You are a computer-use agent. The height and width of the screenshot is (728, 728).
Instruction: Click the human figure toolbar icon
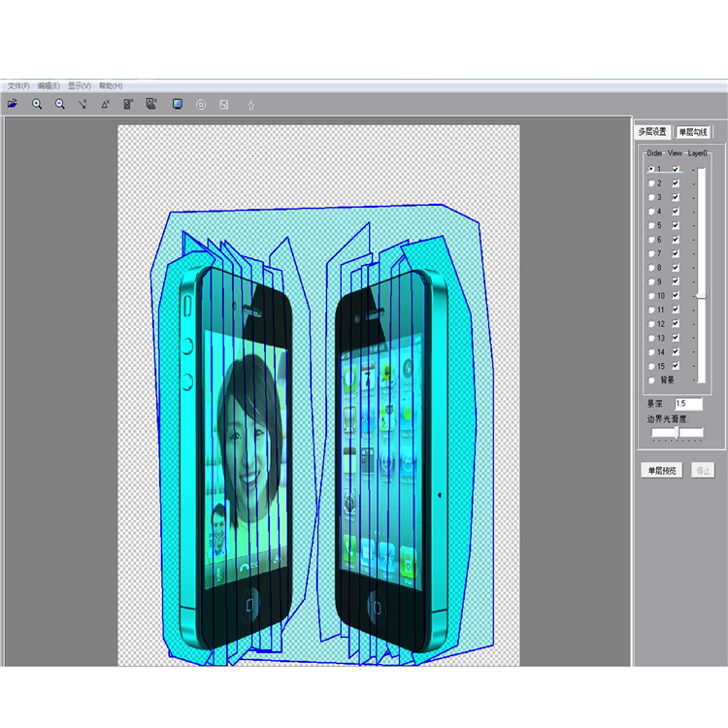[x=251, y=105]
